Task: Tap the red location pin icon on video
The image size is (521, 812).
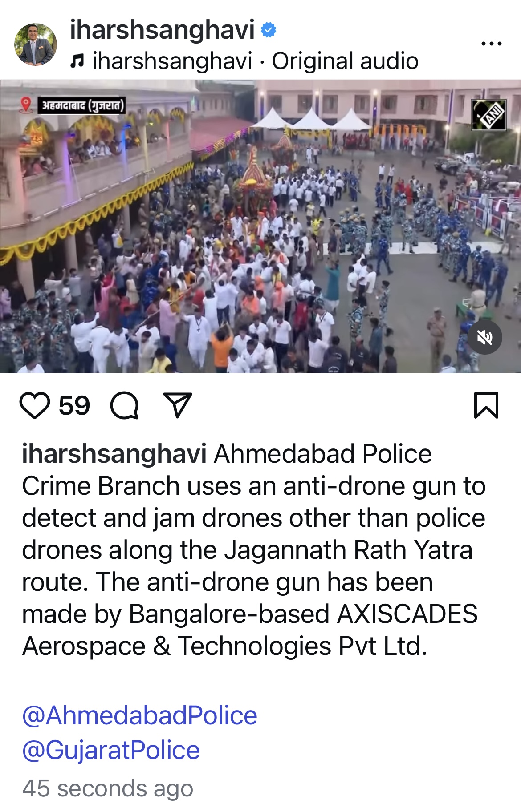Action: pyautogui.click(x=26, y=105)
